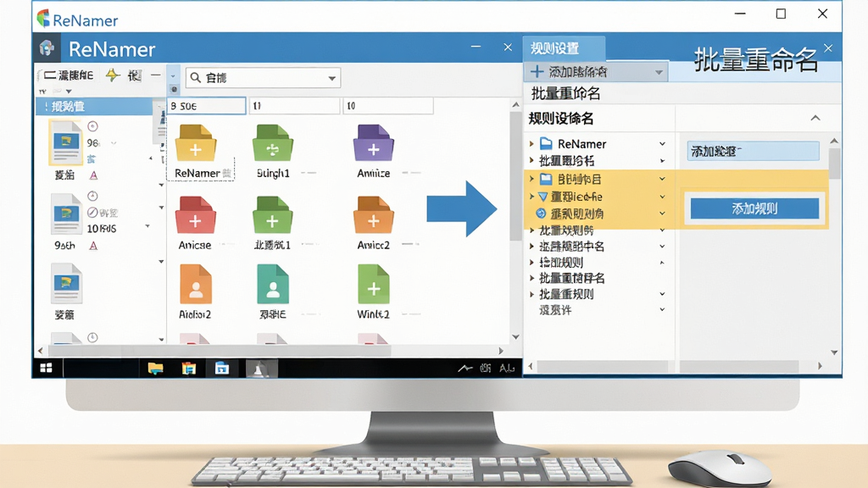
Task: Open the green Stingh1 folder icon
Action: 272,143
